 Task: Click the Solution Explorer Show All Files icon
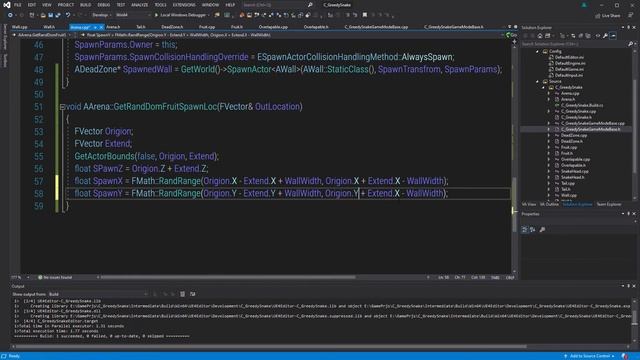coord(588,36)
